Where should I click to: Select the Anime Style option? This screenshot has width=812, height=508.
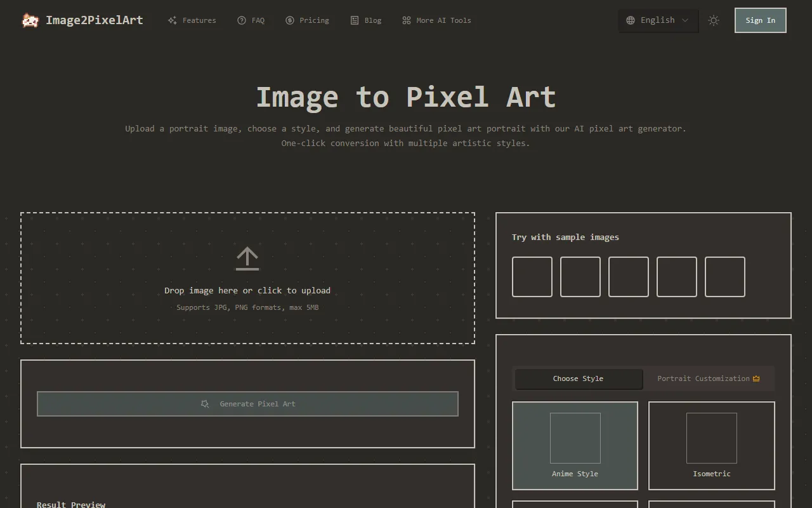tap(575, 445)
